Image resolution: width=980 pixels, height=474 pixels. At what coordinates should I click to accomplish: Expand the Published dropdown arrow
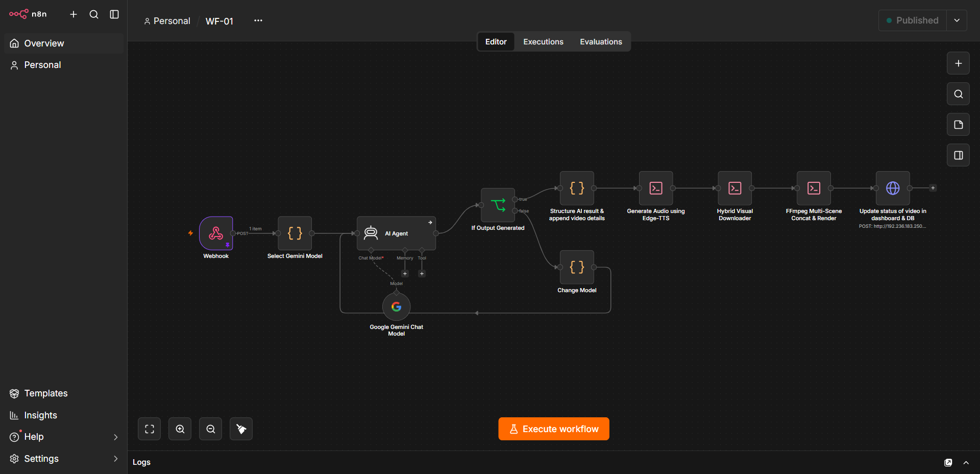pyautogui.click(x=957, y=20)
